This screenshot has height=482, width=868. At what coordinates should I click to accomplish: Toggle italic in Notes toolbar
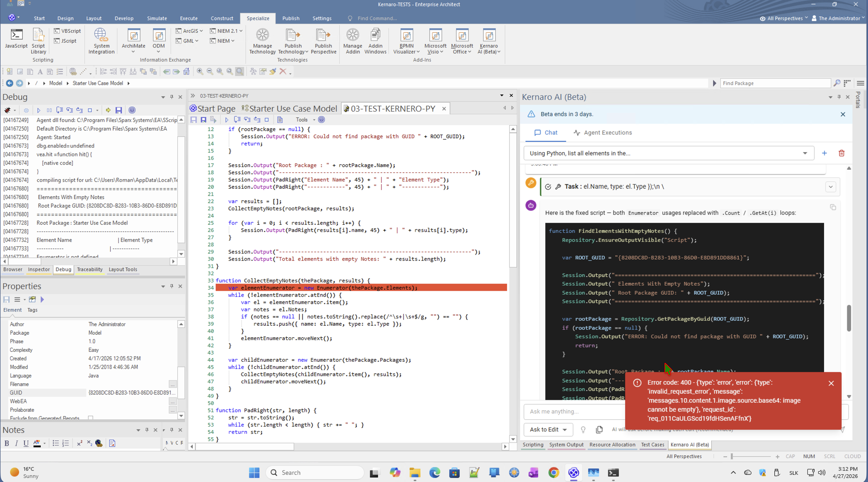pos(16,443)
